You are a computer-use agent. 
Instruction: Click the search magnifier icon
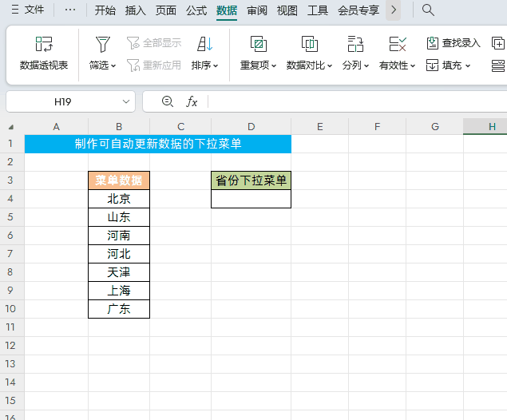(x=428, y=10)
